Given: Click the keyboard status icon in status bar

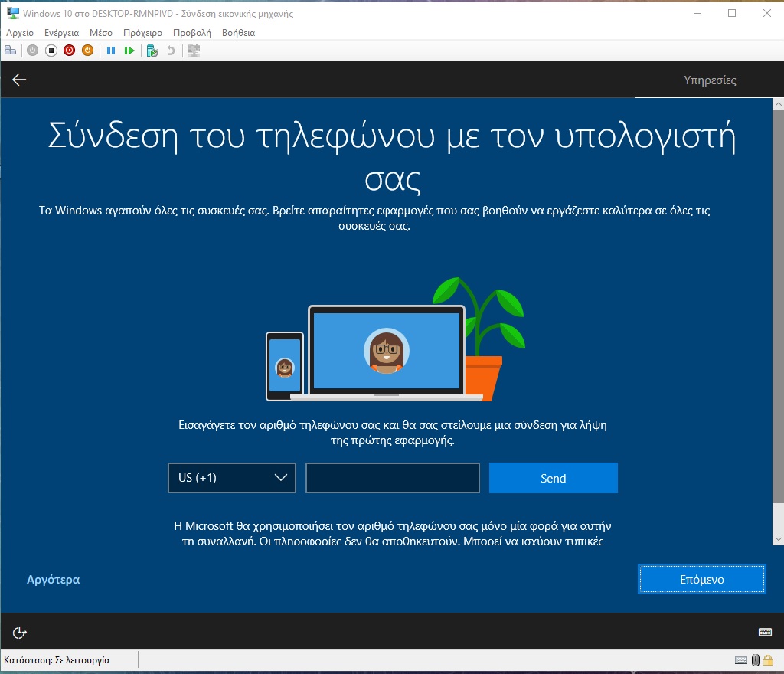Looking at the screenshot, I should pyautogui.click(x=741, y=660).
